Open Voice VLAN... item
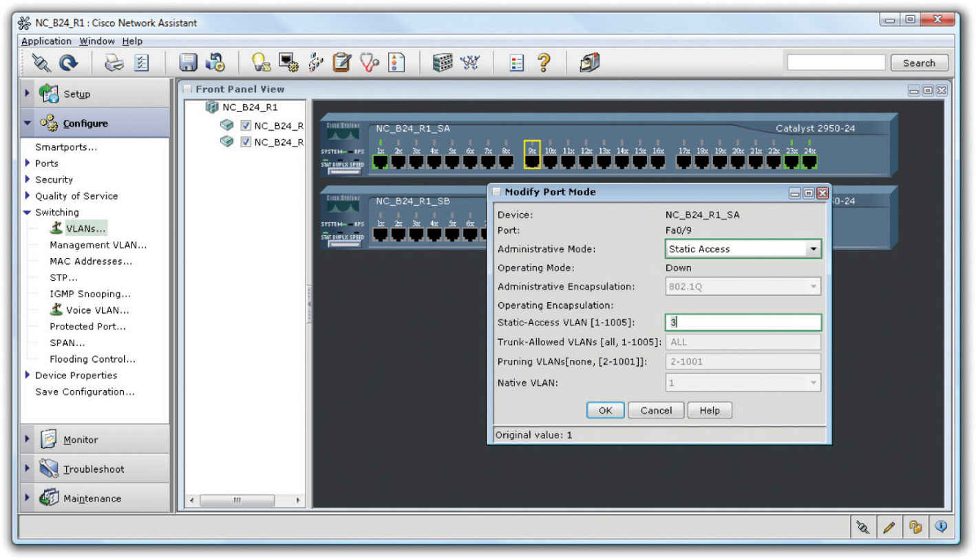This screenshot has height=560, width=976. click(97, 310)
